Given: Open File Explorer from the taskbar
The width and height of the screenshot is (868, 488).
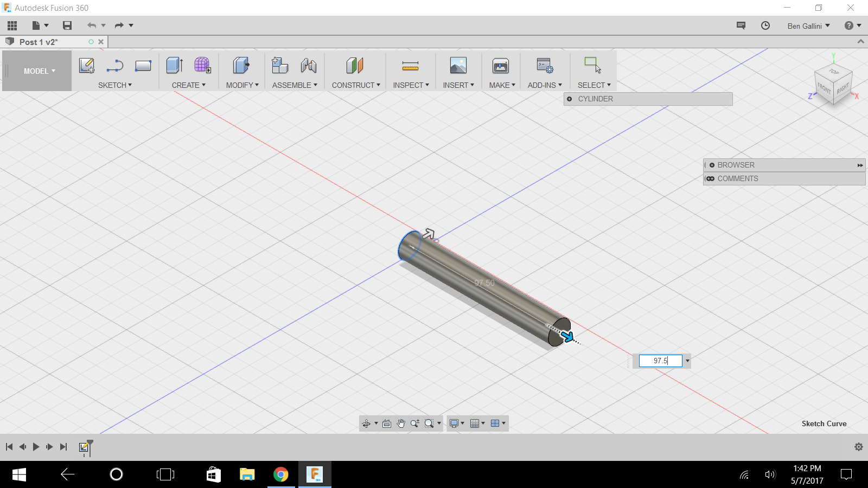Looking at the screenshot, I should [247, 475].
